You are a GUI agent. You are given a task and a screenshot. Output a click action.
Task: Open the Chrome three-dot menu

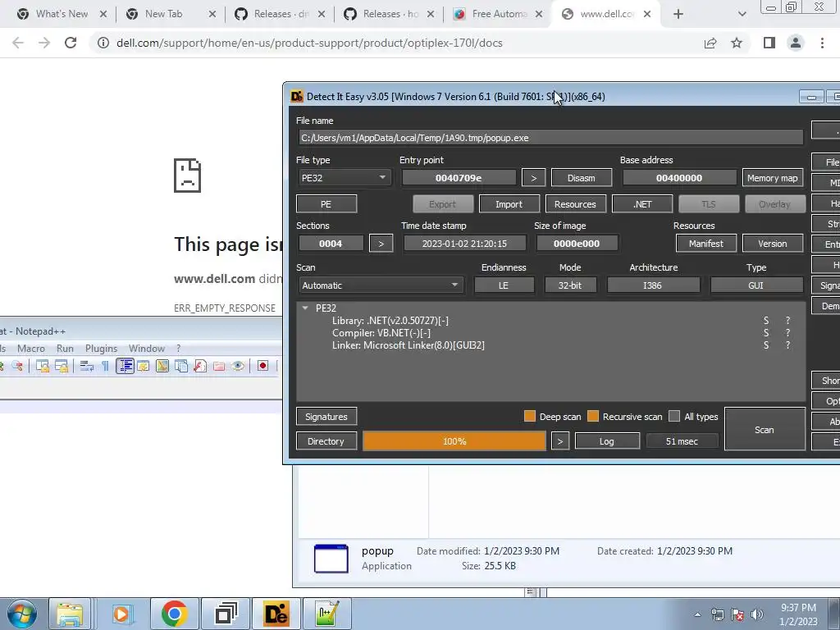[x=822, y=43]
